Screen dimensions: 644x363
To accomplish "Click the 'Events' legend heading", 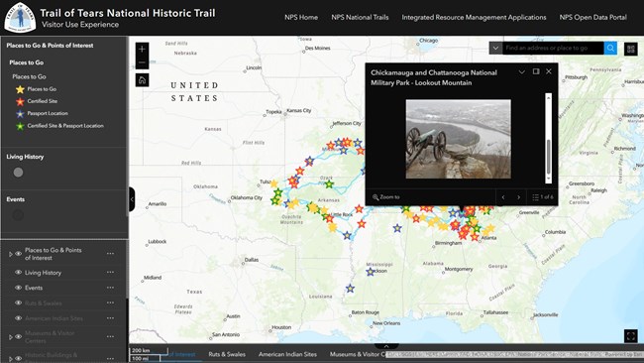I will coord(16,199).
